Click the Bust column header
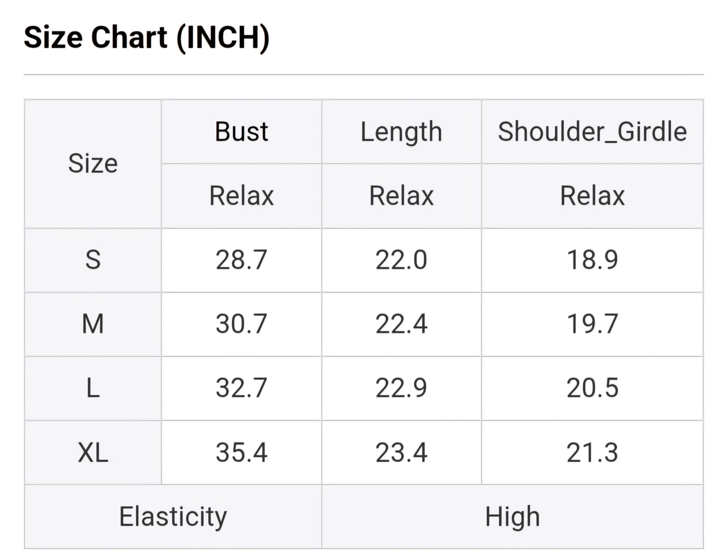 point(241,132)
